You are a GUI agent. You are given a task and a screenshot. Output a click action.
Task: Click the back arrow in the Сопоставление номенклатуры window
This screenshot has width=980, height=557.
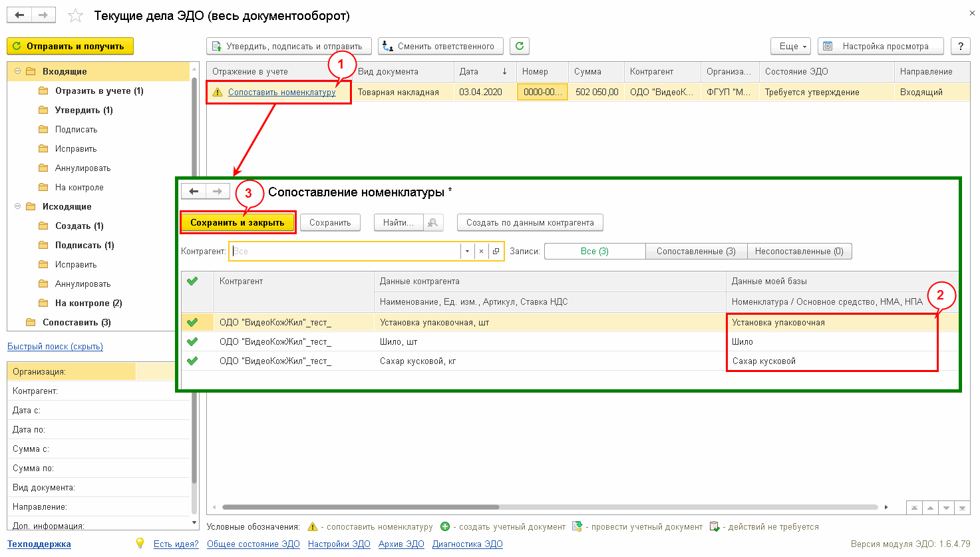point(194,192)
